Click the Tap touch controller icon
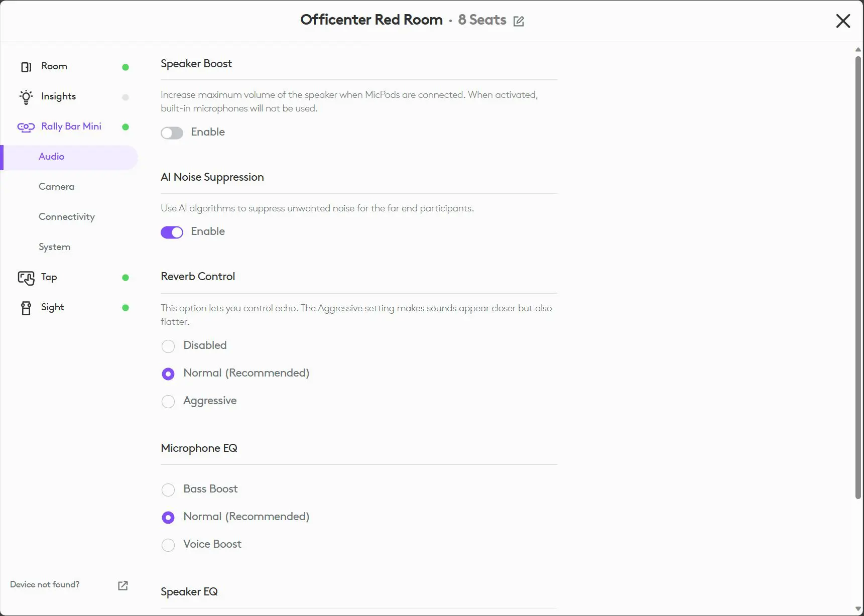 (x=26, y=278)
